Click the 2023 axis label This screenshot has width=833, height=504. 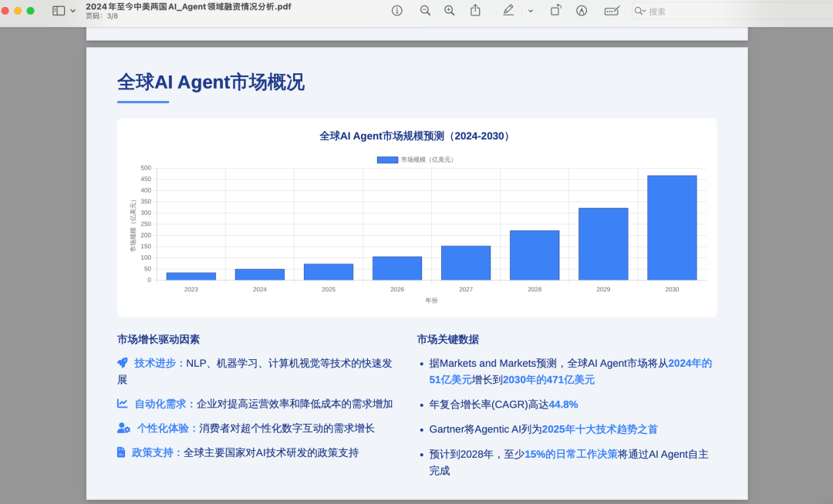(191, 290)
